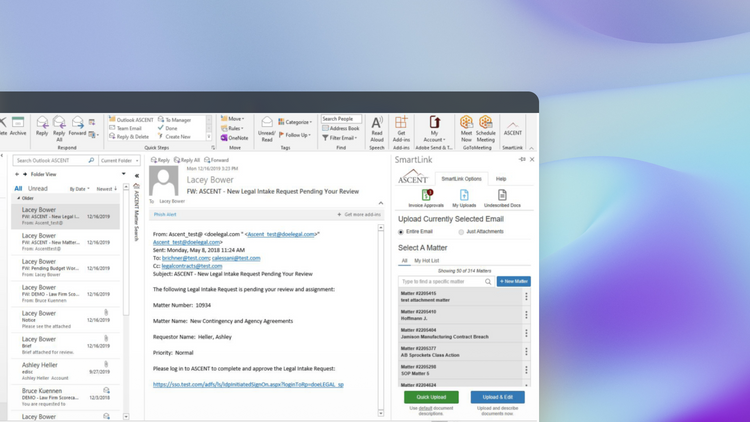Select Done quick step
Image resolution: width=750 pixels, height=422 pixels.
(x=167, y=128)
